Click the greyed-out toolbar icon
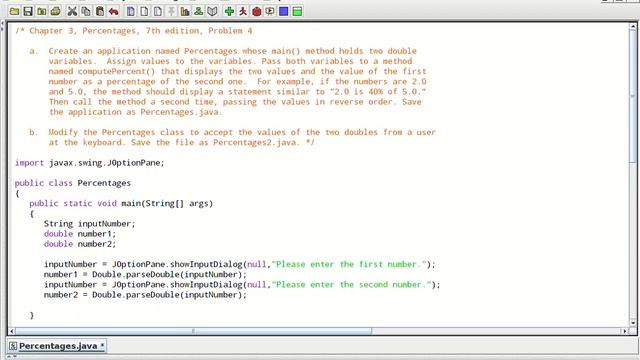 coord(171,11)
